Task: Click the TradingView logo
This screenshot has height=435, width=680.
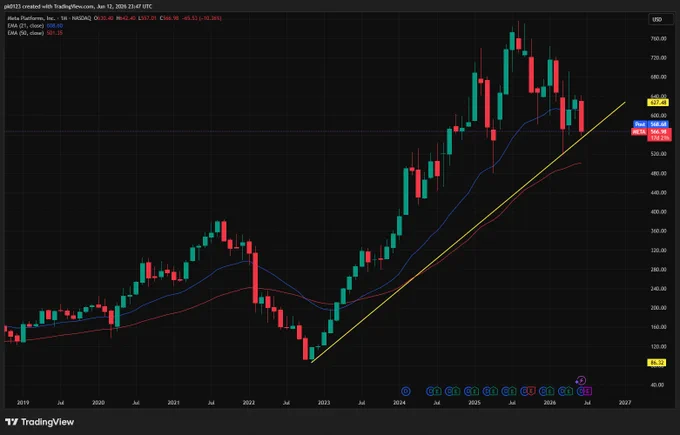Action: pyautogui.click(x=39, y=422)
